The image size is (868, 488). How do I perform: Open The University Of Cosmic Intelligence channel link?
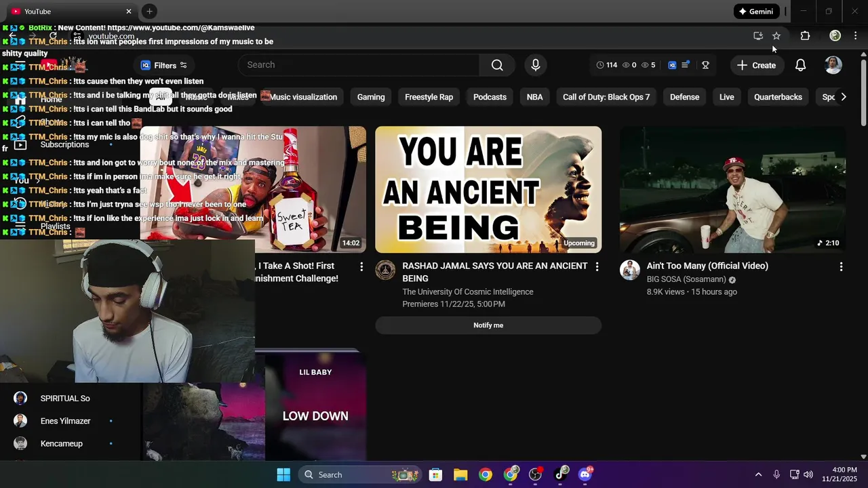point(468,292)
